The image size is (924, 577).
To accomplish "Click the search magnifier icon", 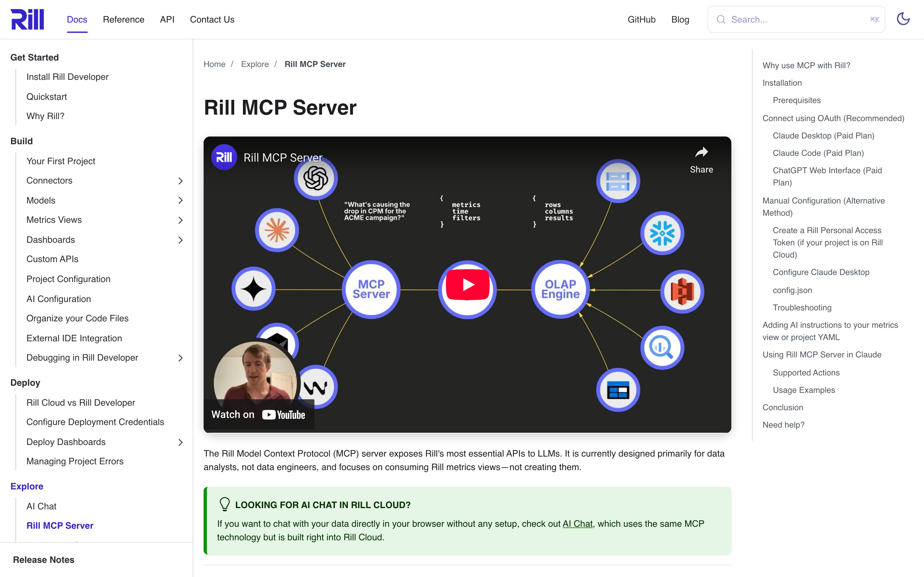I will pyautogui.click(x=721, y=19).
